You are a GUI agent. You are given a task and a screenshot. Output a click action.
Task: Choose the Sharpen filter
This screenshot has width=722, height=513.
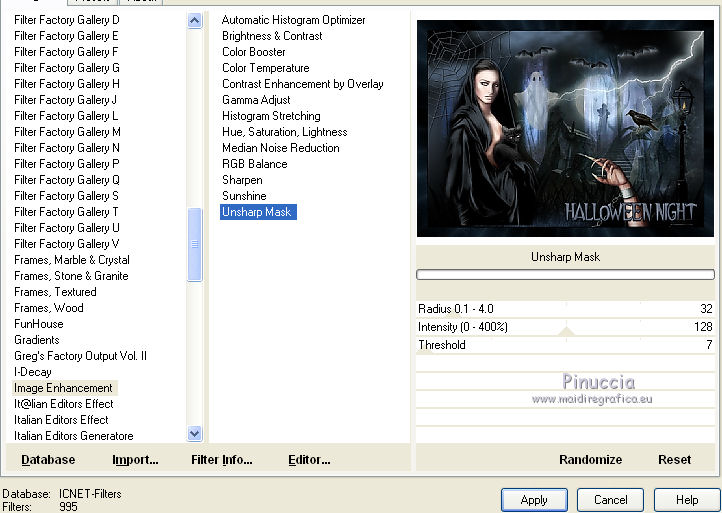[242, 180]
